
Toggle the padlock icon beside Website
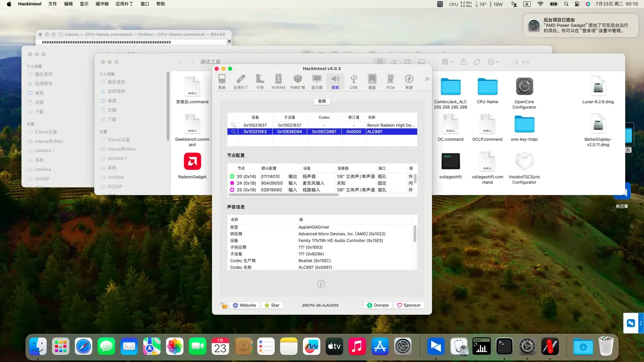[x=224, y=305]
